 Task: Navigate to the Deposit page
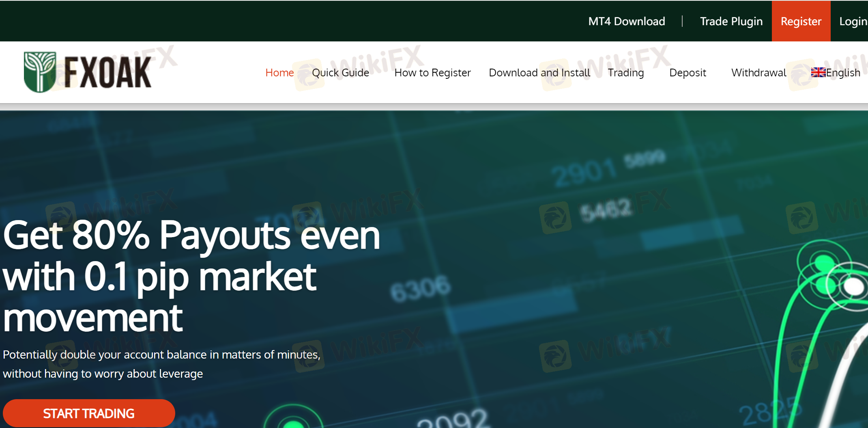(688, 73)
